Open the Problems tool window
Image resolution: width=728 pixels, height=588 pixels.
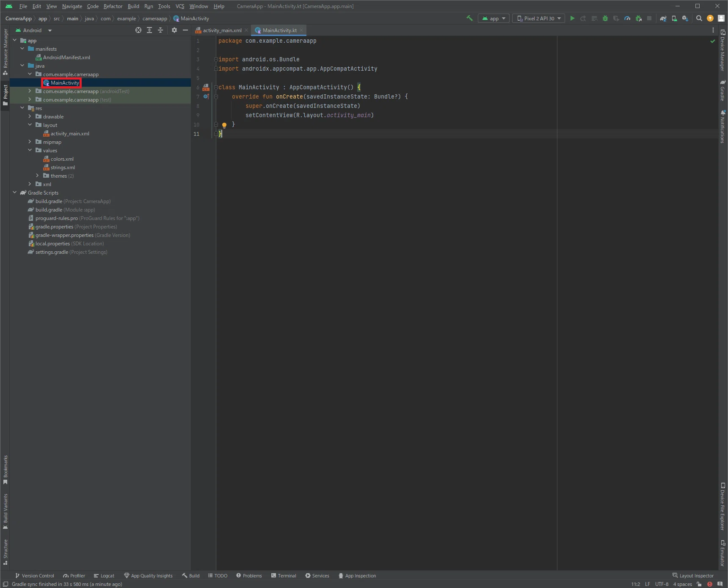[x=249, y=576]
